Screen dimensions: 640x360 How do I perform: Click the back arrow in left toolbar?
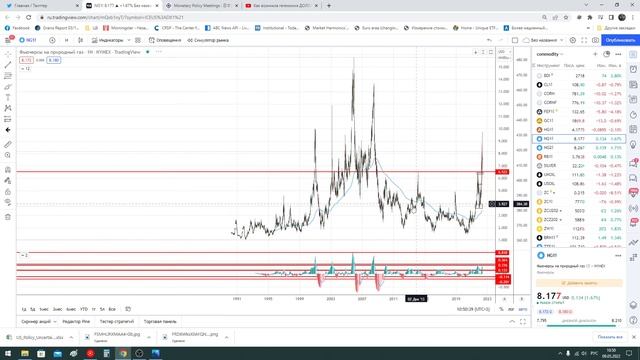coord(8,130)
